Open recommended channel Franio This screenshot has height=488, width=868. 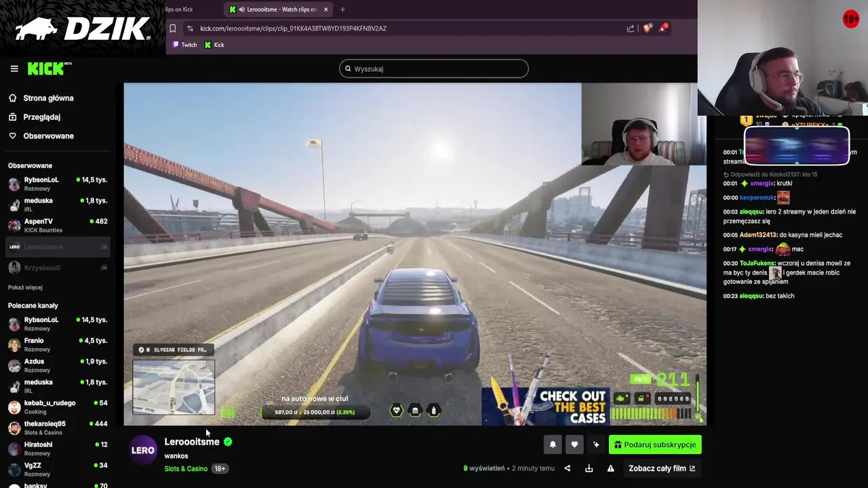[58, 345]
